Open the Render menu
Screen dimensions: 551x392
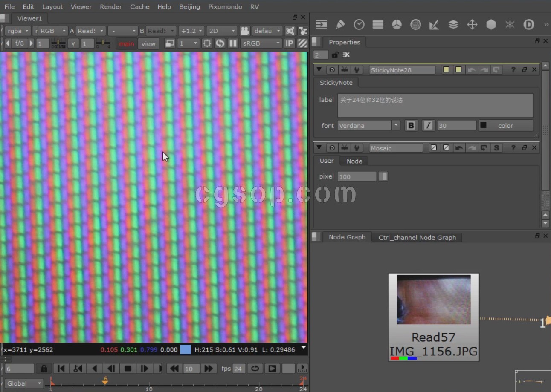point(111,6)
